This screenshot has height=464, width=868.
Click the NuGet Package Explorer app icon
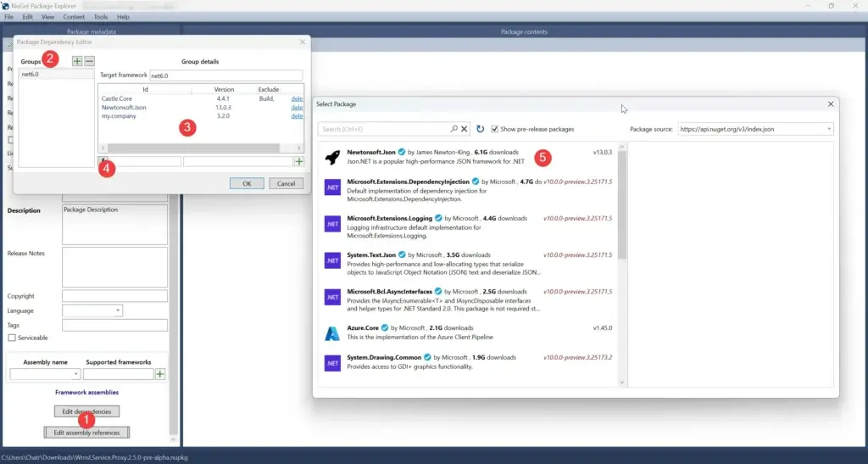coord(6,6)
